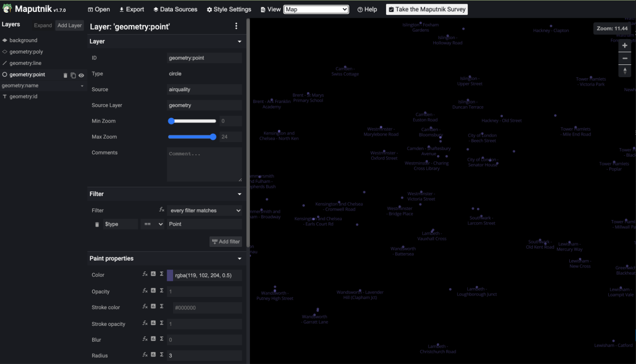The width and height of the screenshot is (636, 364).
Task: Click the Expand layers button
Action: click(x=43, y=25)
